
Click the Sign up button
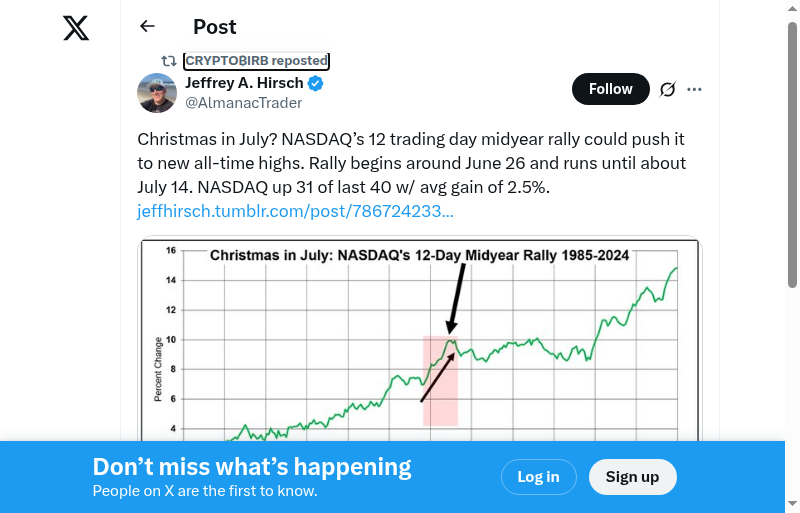[632, 477]
